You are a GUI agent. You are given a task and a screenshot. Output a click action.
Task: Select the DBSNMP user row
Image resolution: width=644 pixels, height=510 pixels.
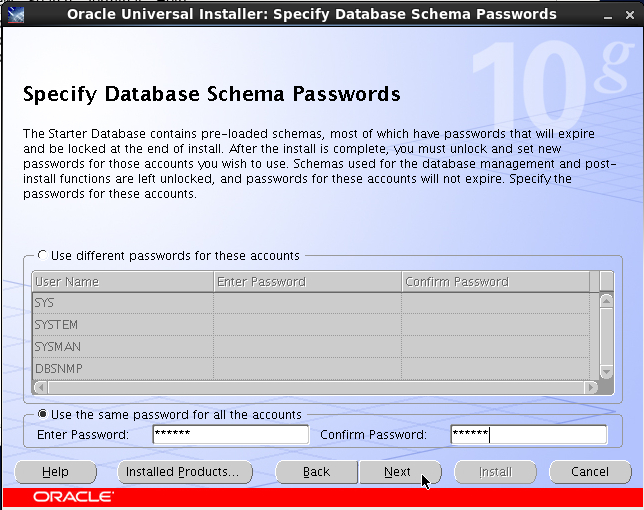[311, 368]
